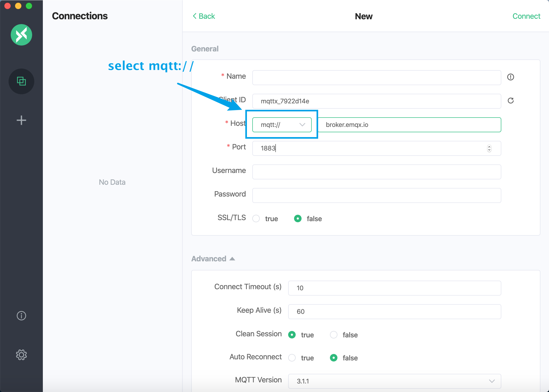
Task: Open the mqtt:// protocol dropdown
Action: pyautogui.click(x=282, y=125)
